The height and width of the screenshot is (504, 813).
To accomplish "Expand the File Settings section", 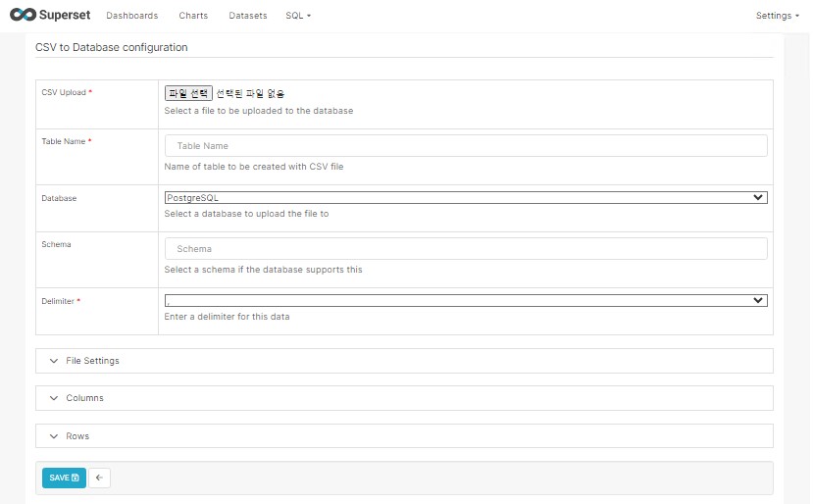I will [92, 361].
